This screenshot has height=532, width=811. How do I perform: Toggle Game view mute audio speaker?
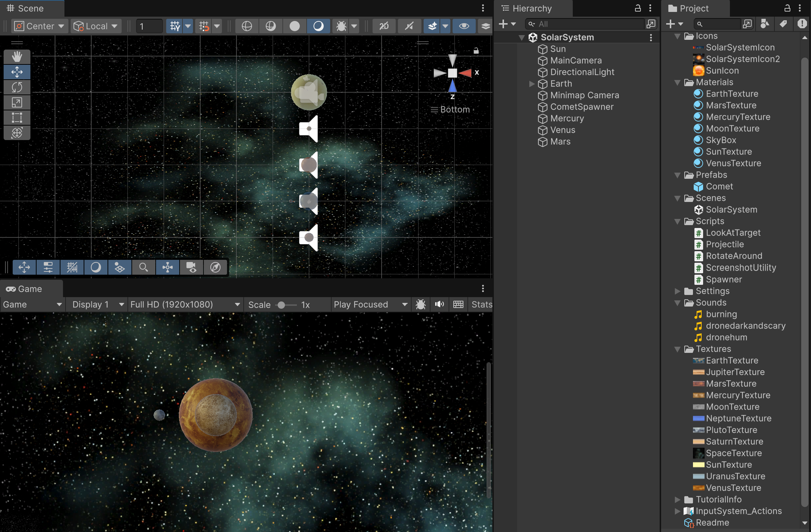click(x=439, y=304)
